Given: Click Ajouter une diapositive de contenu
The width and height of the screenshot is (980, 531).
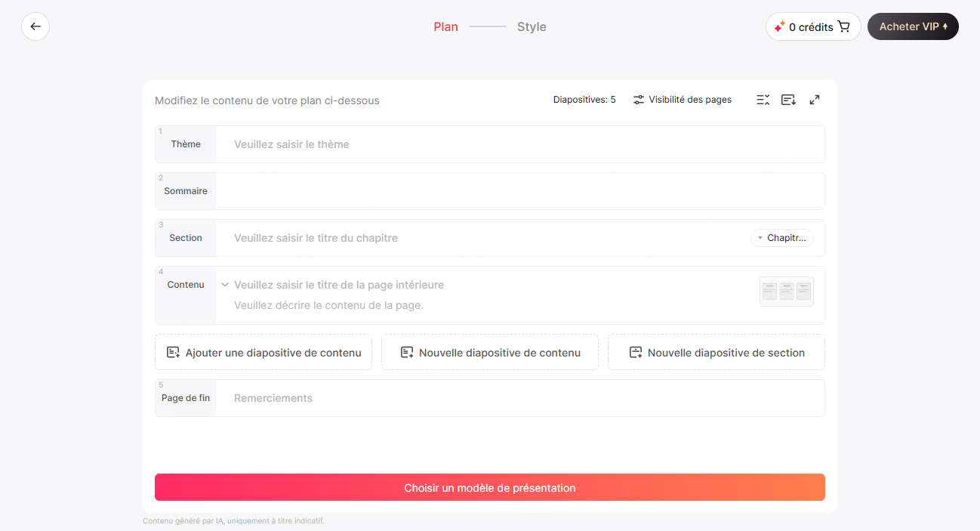Looking at the screenshot, I should (263, 352).
